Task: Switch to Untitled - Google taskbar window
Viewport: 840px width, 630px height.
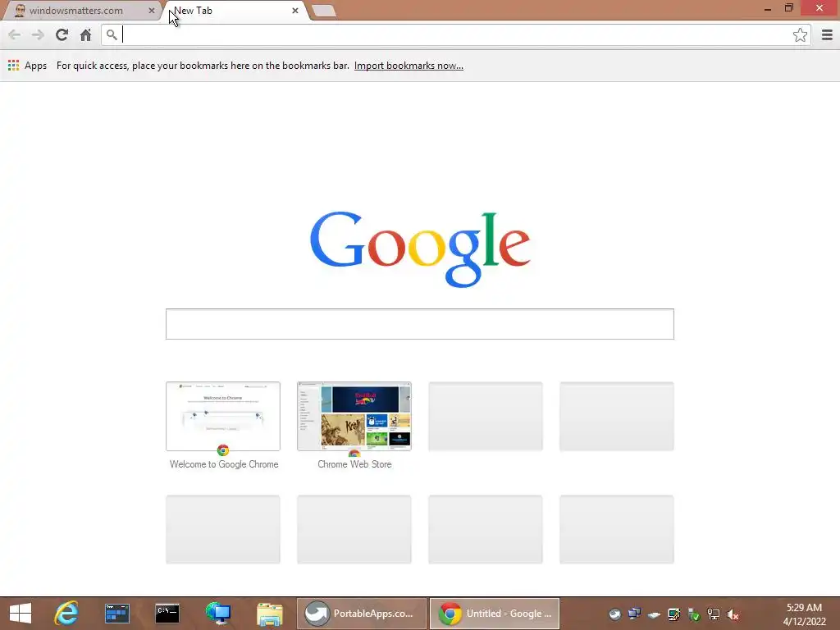Action: click(x=495, y=614)
